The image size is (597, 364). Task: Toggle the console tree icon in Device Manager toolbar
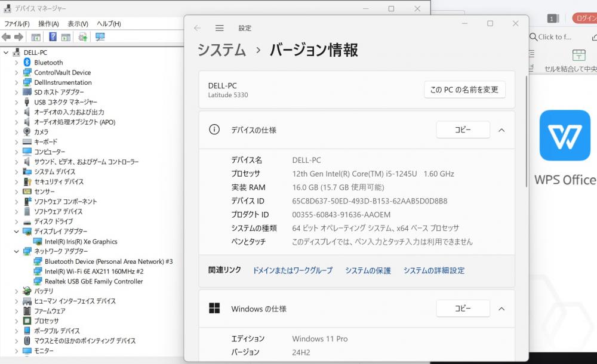36,37
